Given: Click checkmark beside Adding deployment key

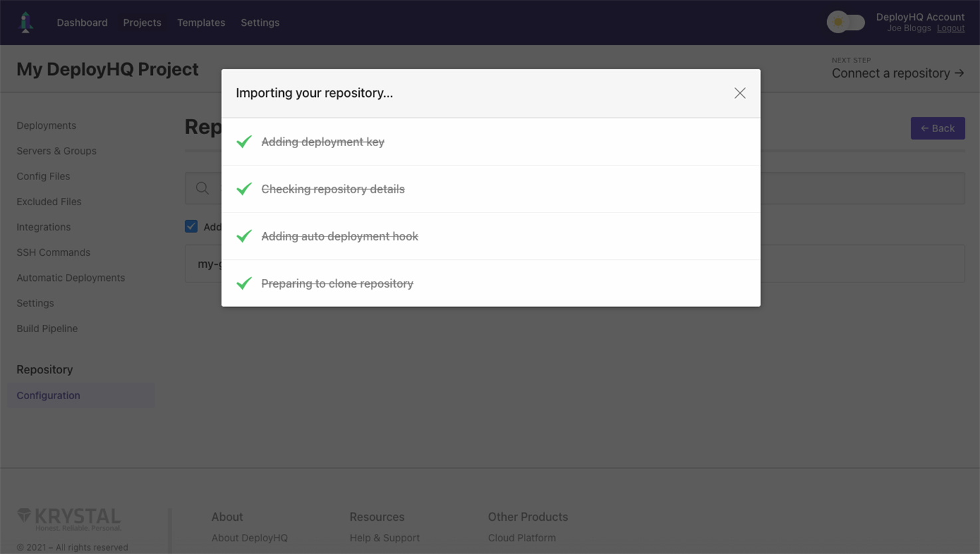Looking at the screenshot, I should click(244, 141).
